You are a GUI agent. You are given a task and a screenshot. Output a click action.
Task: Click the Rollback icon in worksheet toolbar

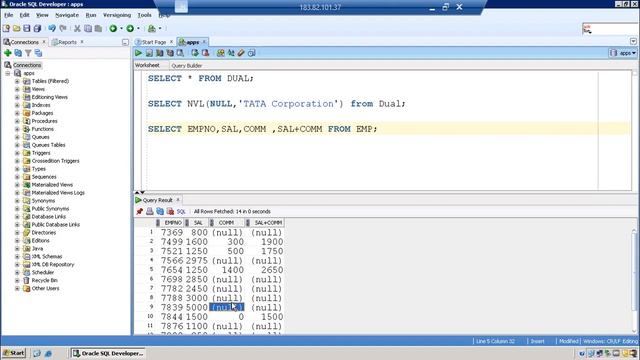(x=205, y=53)
